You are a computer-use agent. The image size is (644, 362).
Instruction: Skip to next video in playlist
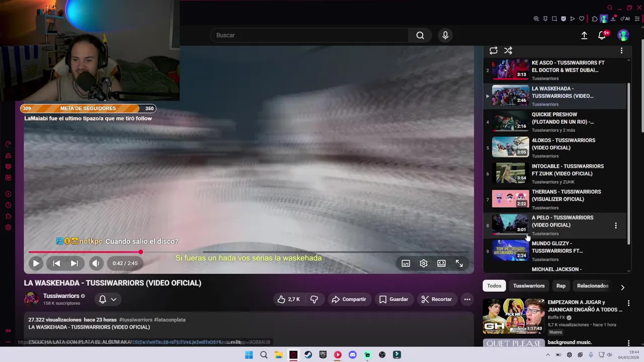(x=74, y=263)
